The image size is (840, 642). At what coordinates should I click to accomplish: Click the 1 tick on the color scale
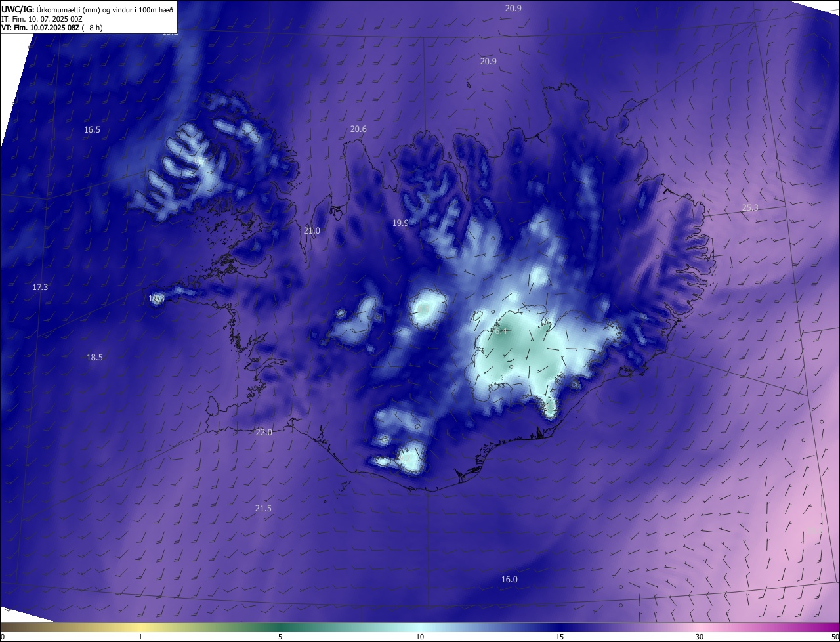pos(140,637)
